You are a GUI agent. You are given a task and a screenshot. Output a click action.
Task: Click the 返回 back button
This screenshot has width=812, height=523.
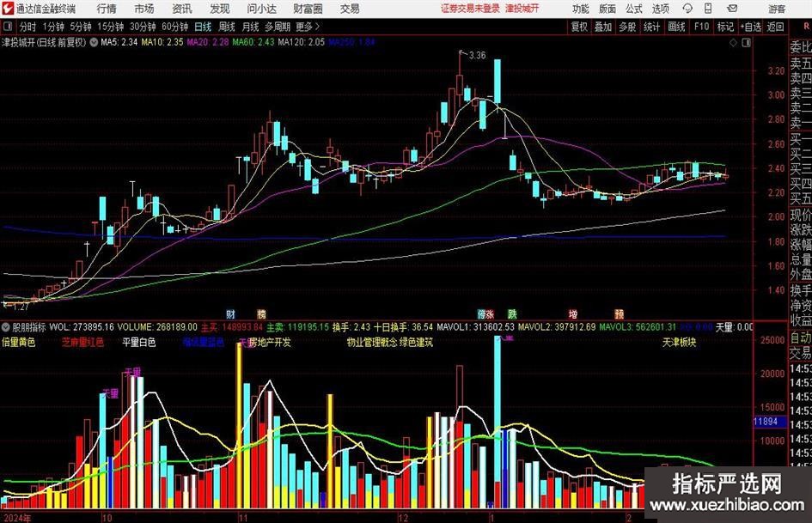[775, 27]
